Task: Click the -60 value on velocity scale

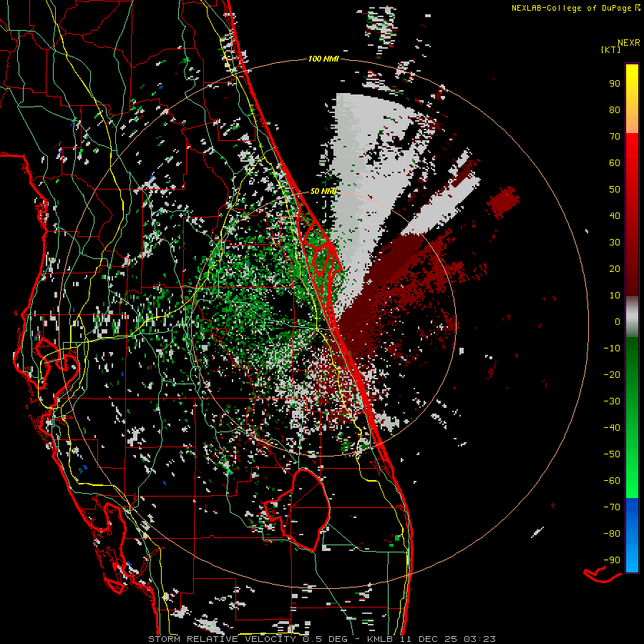Action: (x=612, y=481)
